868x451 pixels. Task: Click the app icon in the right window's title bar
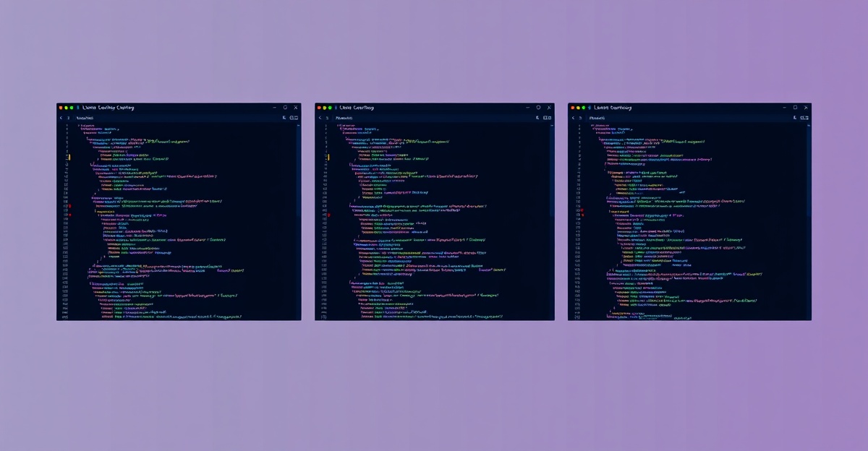click(590, 107)
